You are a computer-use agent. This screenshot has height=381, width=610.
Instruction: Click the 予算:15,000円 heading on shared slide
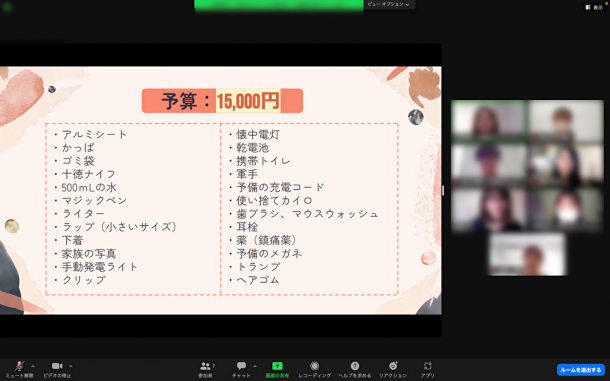pyautogui.click(x=222, y=101)
